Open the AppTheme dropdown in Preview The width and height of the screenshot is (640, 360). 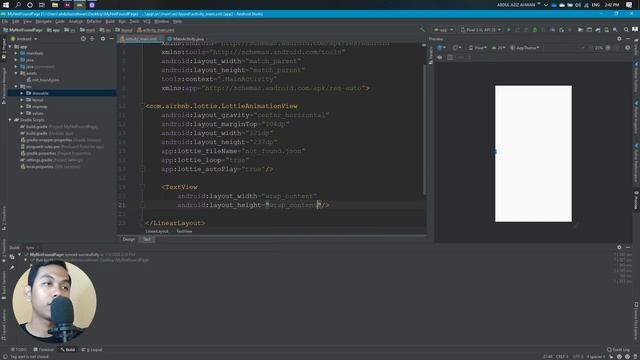click(x=525, y=48)
